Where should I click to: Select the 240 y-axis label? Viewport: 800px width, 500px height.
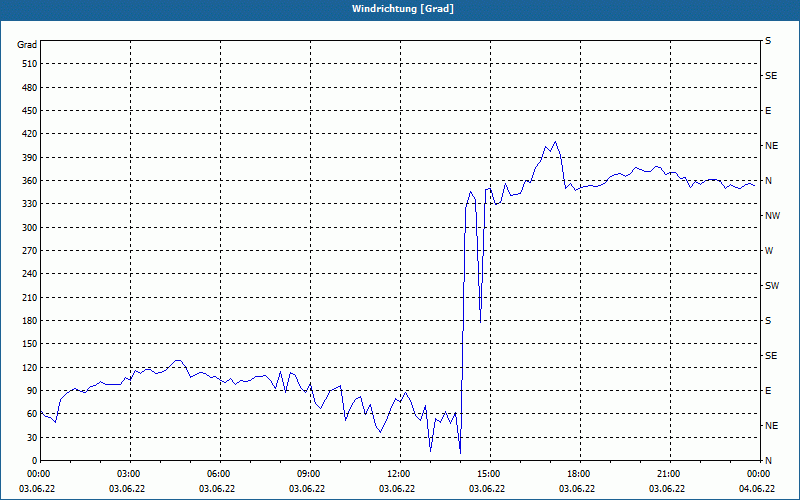pos(30,274)
